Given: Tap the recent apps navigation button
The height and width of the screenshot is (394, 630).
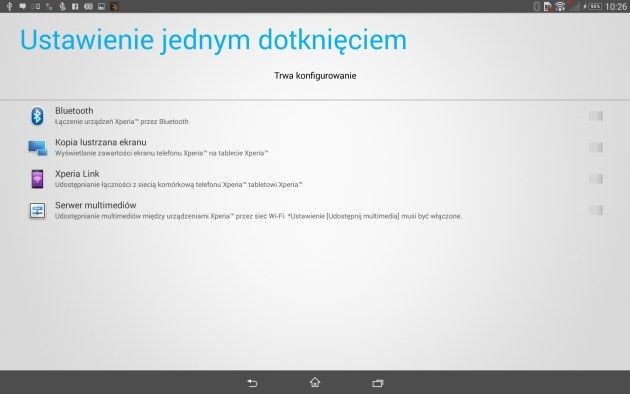Looking at the screenshot, I should point(378,383).
